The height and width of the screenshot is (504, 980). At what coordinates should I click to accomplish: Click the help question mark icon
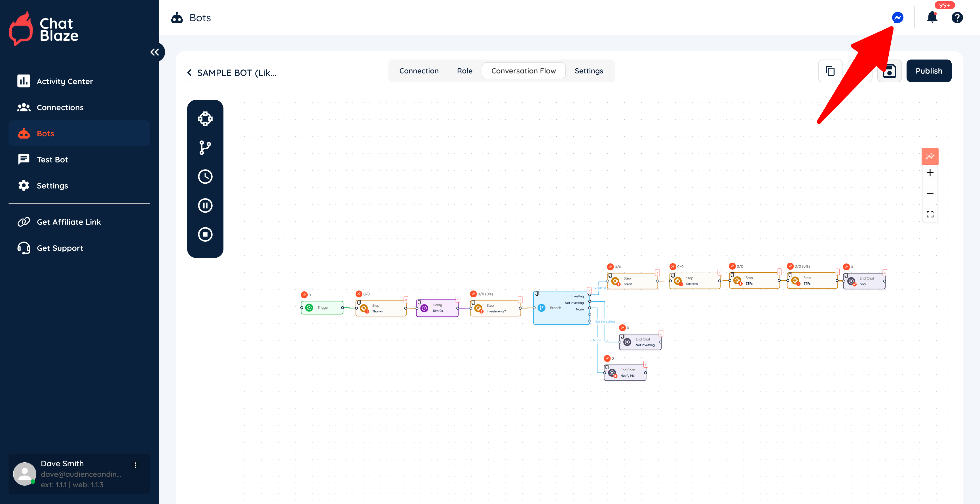957,18
